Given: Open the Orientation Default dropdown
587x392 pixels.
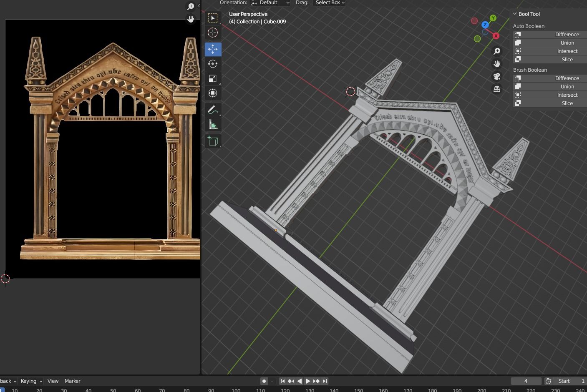Looking at the screenshot, I should [x=270, y=3].
